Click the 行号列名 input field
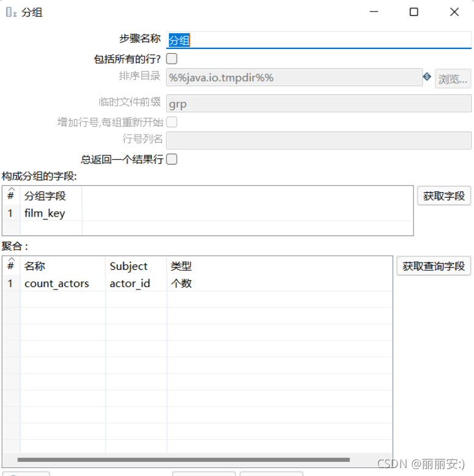The height and width of the screenshot is (476, 474). (x=319, y=140)
